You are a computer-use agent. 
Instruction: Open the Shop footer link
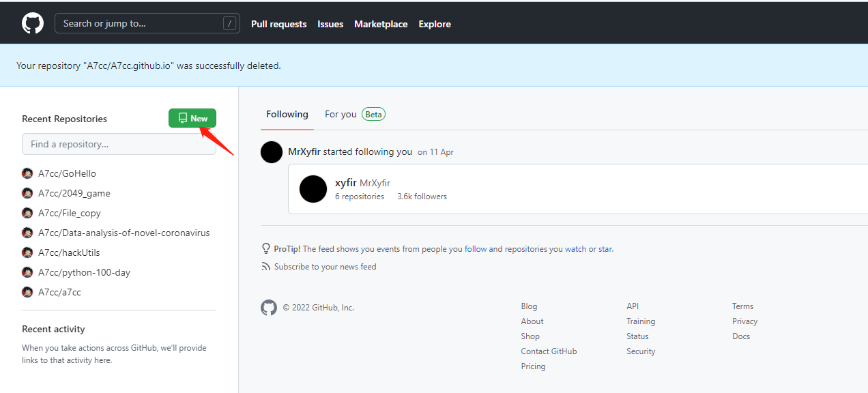tap(530, 336)
